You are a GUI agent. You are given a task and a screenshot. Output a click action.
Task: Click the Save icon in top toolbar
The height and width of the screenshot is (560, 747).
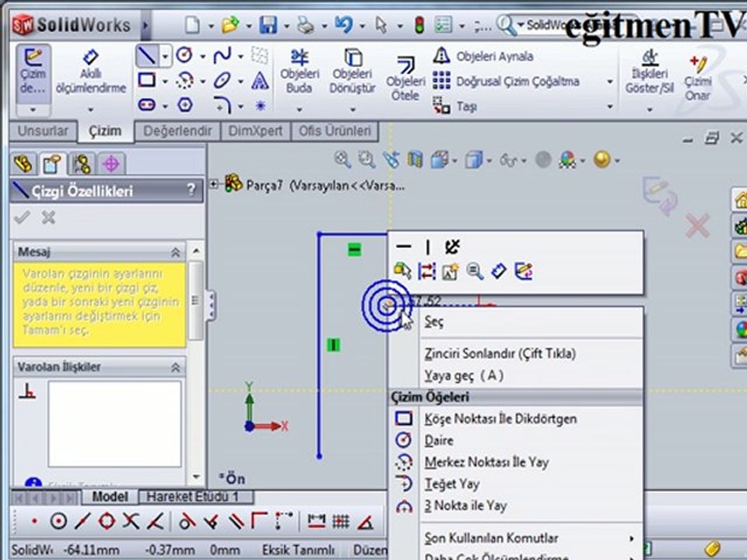click(268, 25)
